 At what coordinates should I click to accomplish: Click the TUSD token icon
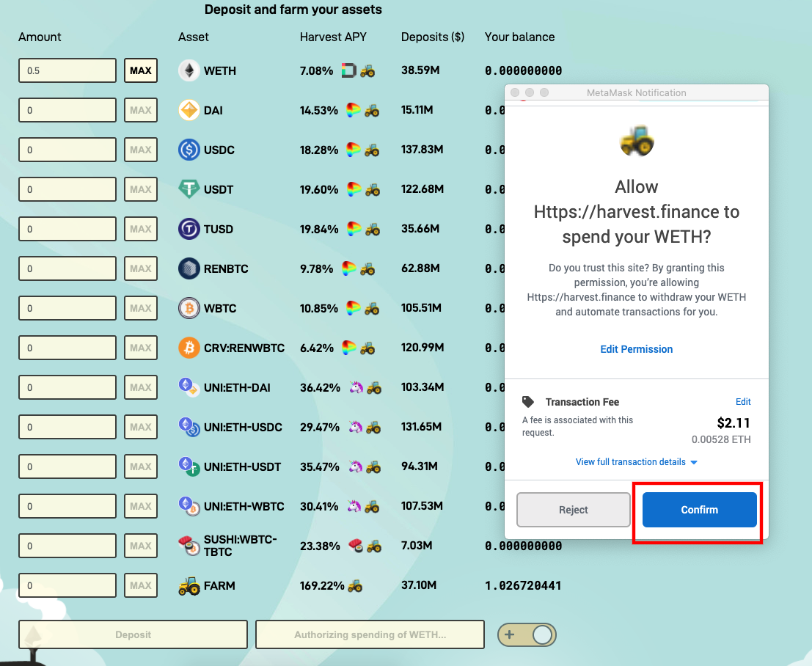189,229
